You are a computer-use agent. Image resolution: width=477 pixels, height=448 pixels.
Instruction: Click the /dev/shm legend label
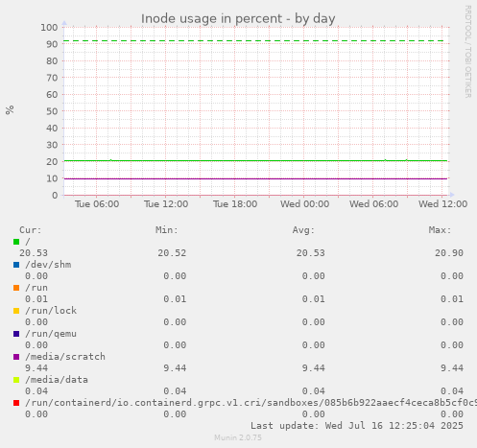(x=48, y=265)
